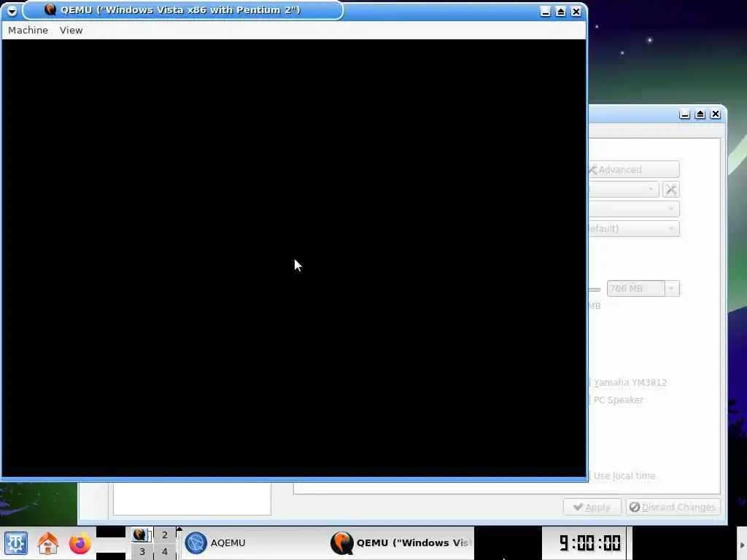The width and height of the screenshot is (747, 560).
Task: Open the View menu in QEMU
Action: 71,30
